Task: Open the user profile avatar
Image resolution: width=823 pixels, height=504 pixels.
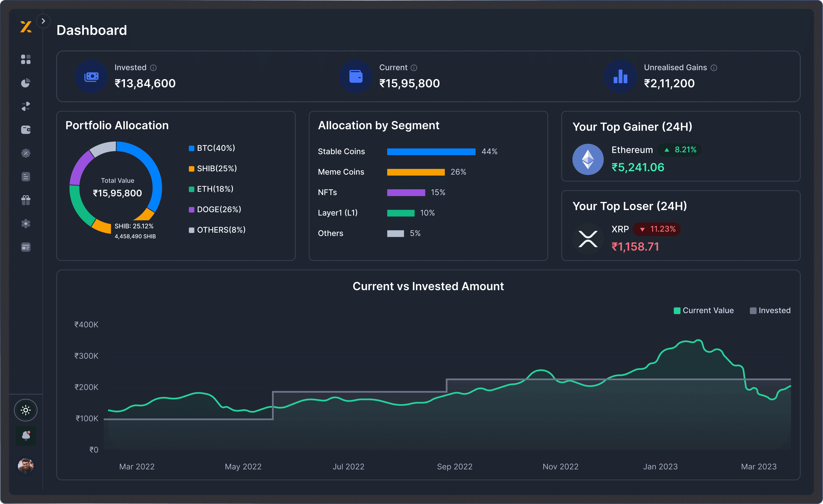Action: (26, 466)
